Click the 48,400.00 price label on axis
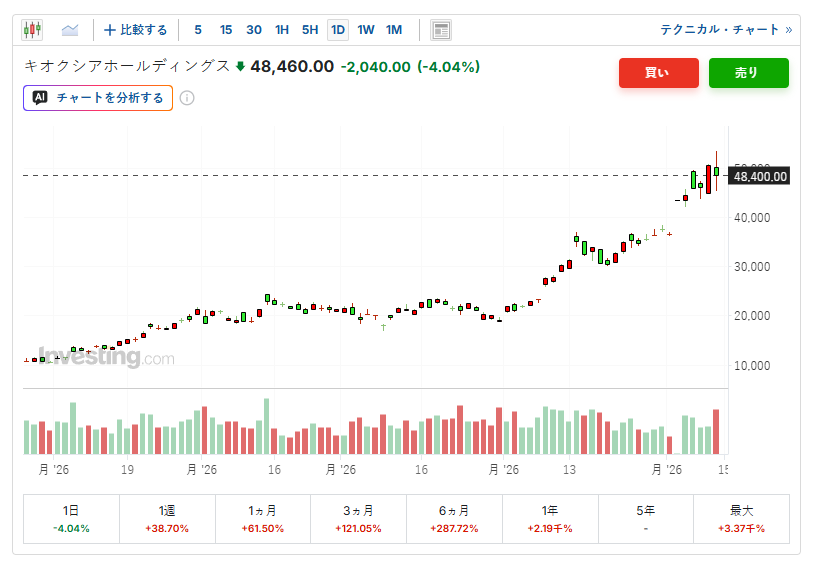813x568 pixels. (760, 176)
